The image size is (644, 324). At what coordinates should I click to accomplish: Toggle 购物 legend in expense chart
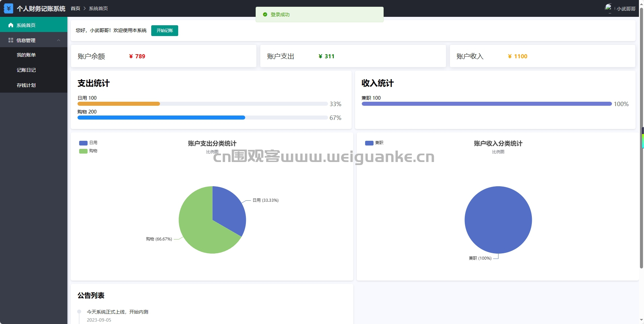pyautogui.click(x=88, y=151)
